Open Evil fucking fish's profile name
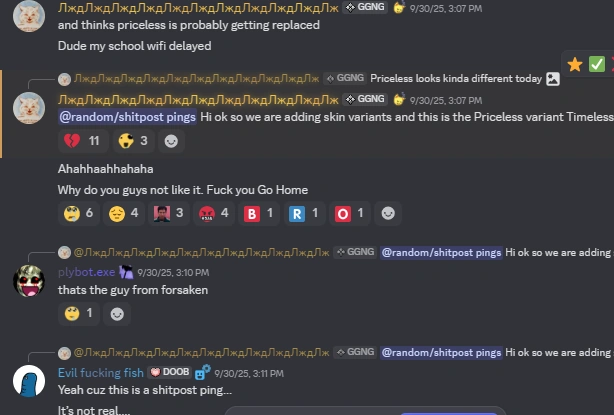614x415 pixels. [101, 373]
